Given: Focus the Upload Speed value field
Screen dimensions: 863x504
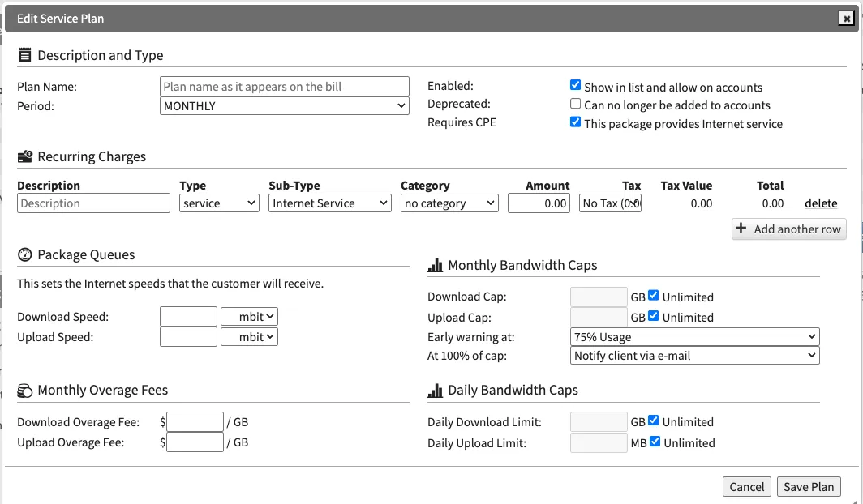Looking at the screenshot, I should click(188, 337).
